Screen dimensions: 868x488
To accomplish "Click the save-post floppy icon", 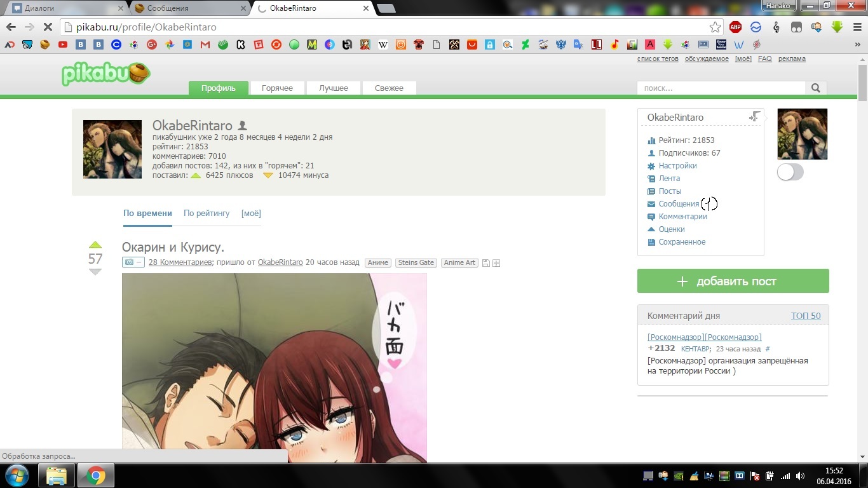I will [485, 263].
